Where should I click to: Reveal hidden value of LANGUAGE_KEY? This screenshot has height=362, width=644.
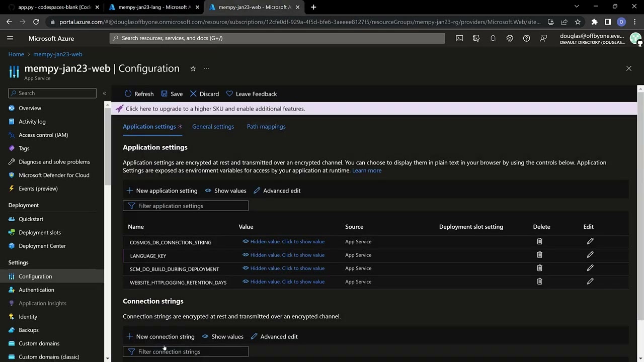[283, 255]
